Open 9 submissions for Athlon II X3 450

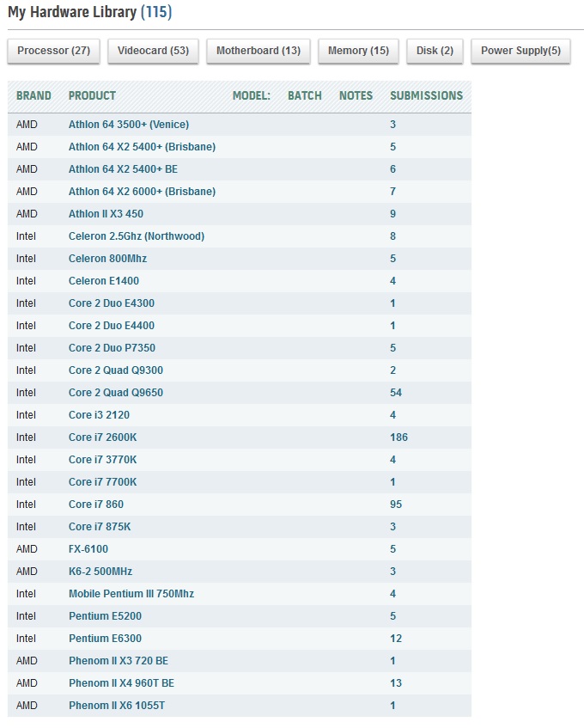click(x=392, y=213)
